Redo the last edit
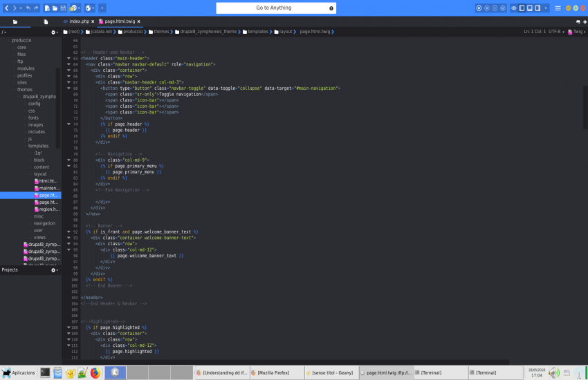The width and height of the screenshot is (588, 380). coord(36,8)
